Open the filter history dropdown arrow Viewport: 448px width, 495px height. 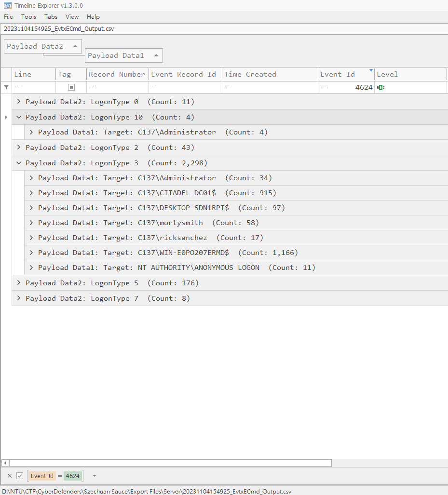(94, 476)
